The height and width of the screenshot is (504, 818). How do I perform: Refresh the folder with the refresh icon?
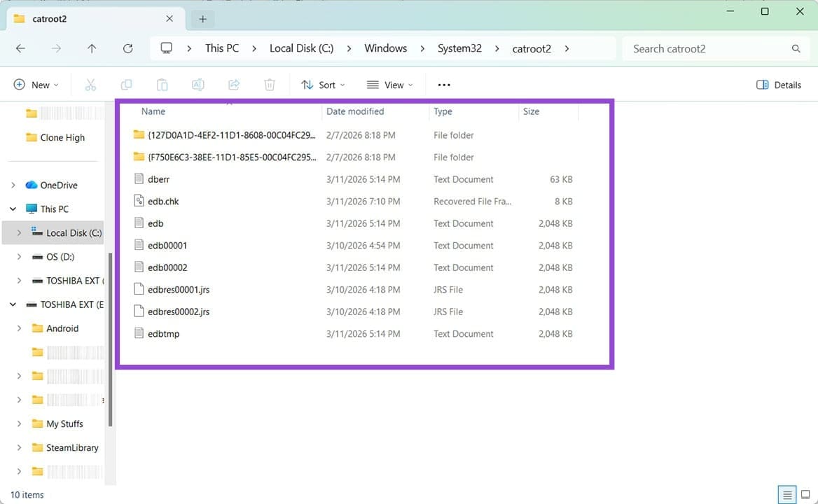pyautogui.click(x=128, y=48)
